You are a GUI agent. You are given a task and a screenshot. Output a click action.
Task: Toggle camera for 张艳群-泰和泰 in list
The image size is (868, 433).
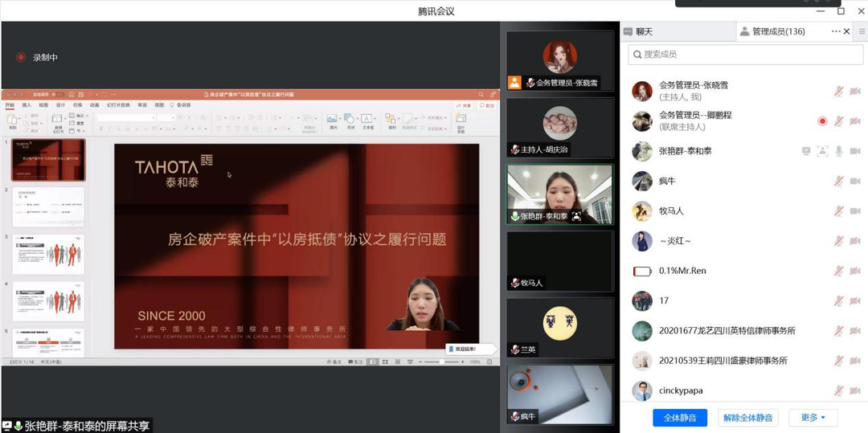(x=855, y=151)
